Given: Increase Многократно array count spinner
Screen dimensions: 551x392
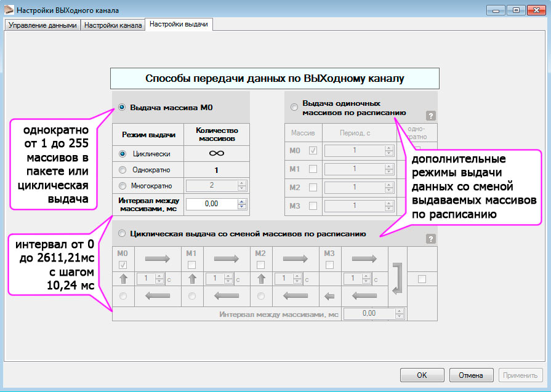Looking at the screenshot, I should pos(242,183).
